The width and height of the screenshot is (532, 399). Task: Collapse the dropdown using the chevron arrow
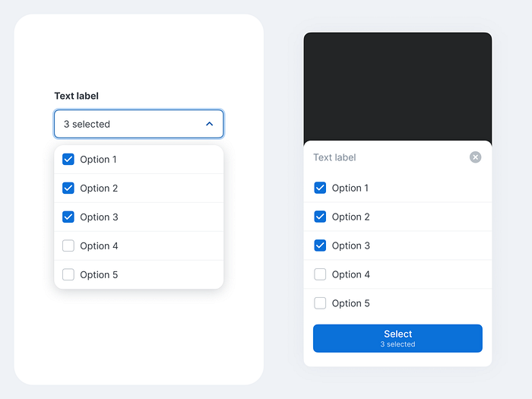pos(210,124)
